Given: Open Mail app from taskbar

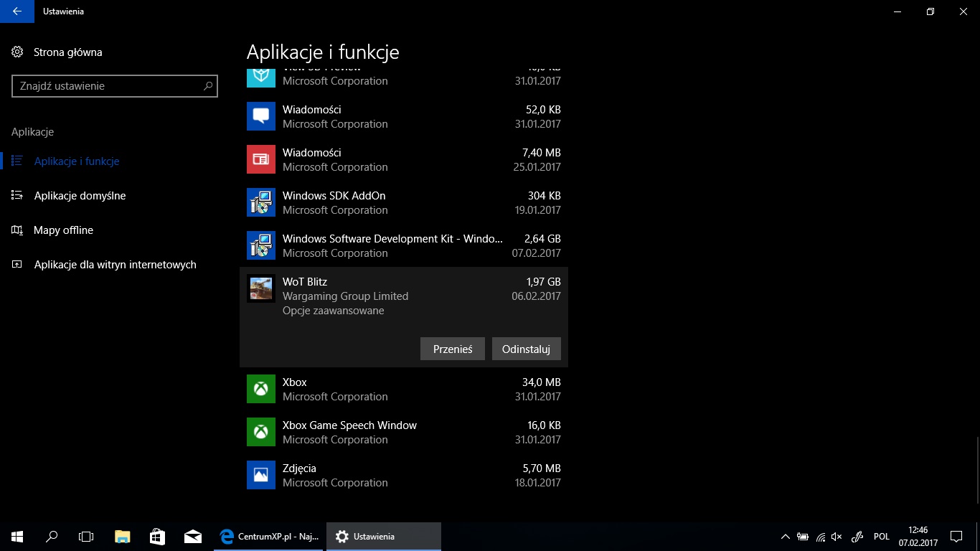Looking at the screenshot, I should (x=192, y=537).
